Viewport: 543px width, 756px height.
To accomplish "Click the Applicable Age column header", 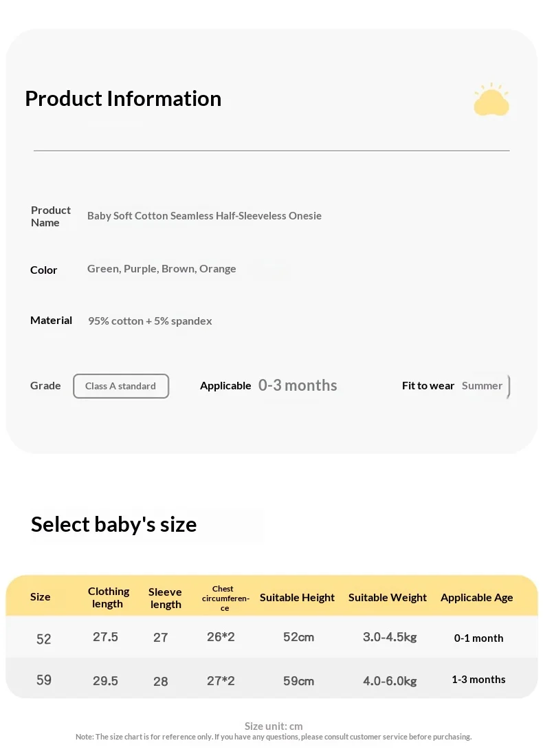I will [476, 597].
